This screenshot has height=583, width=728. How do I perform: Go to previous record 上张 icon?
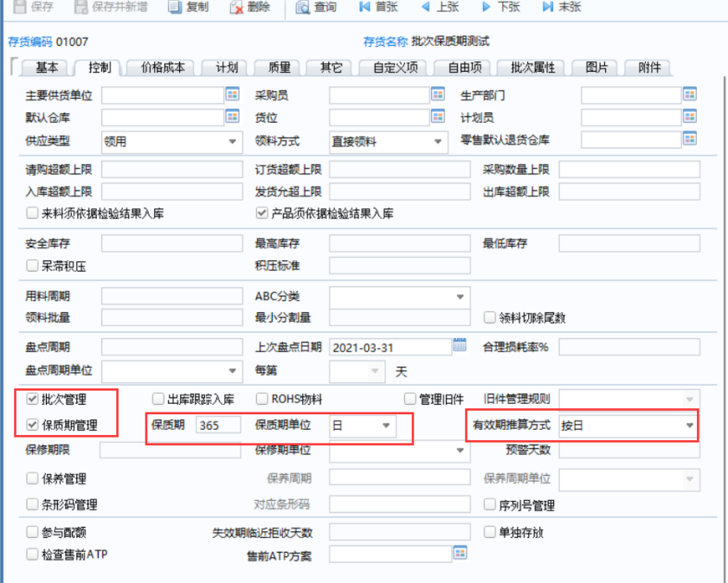point(425,7)
